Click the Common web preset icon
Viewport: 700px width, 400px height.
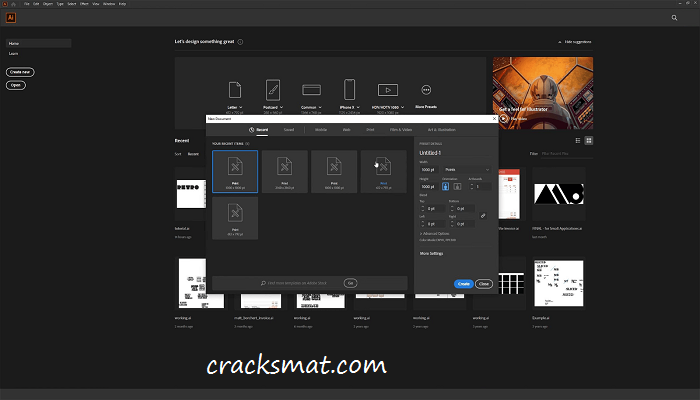point(311,90)
